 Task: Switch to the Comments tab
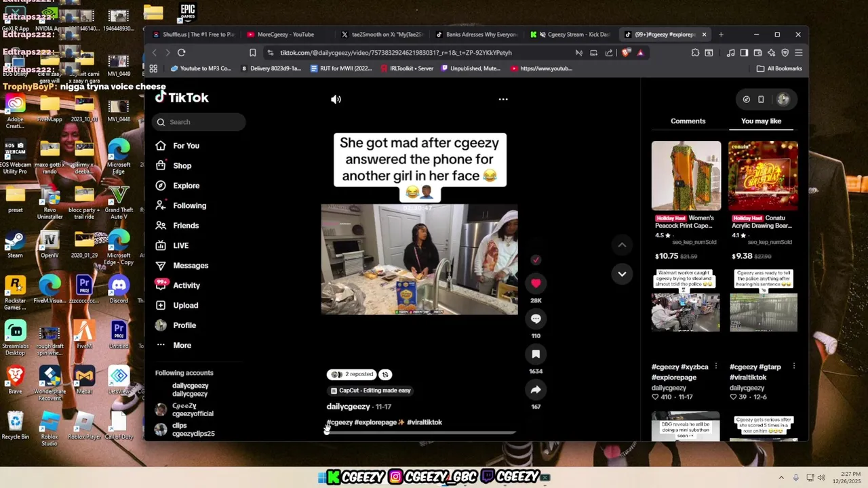(x=688, y=121)
